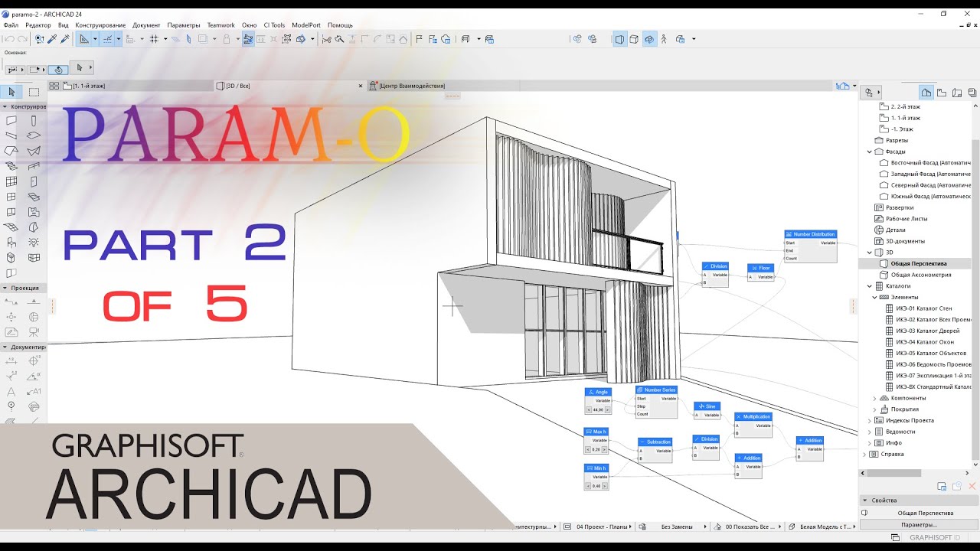Click the Trim scissors icon
The image size is (980, 551).
pyautogui.click(x=327, y=39)
